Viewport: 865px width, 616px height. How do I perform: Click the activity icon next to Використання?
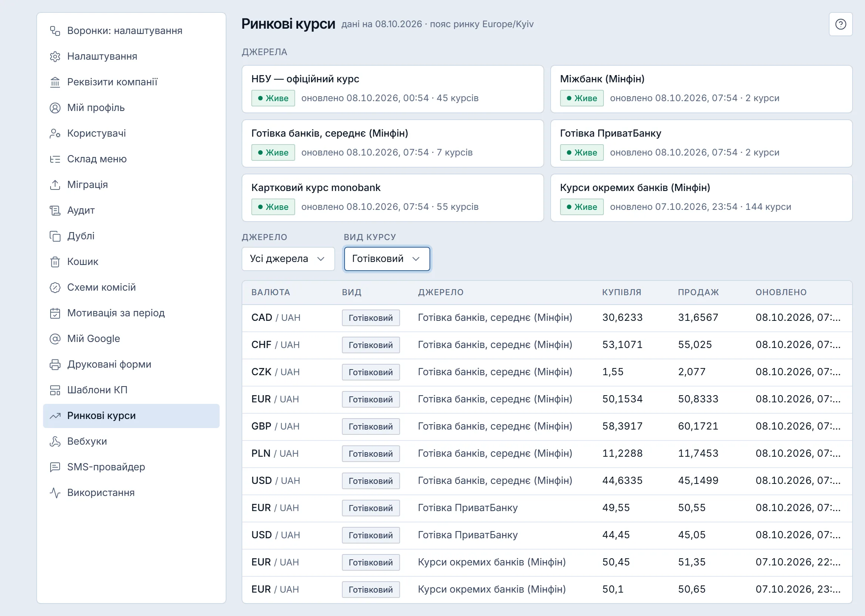pyautogui.click(x=55, y=493)
